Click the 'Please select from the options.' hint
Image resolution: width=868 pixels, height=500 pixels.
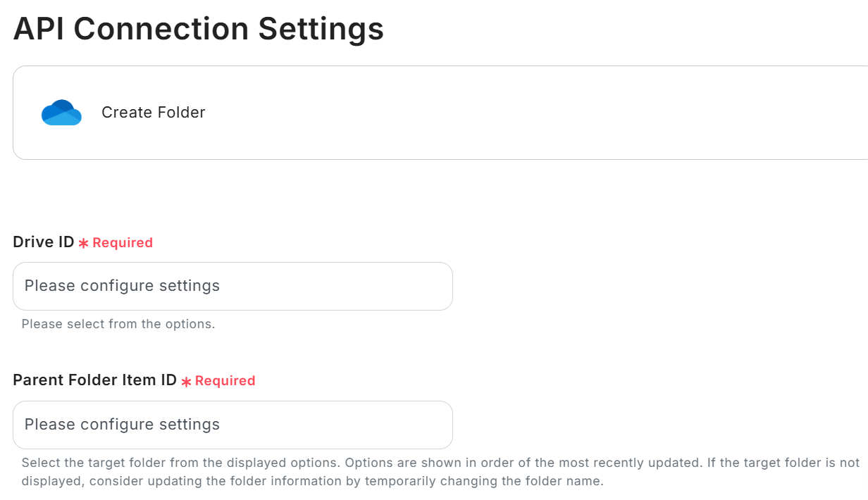pos(118,324)
